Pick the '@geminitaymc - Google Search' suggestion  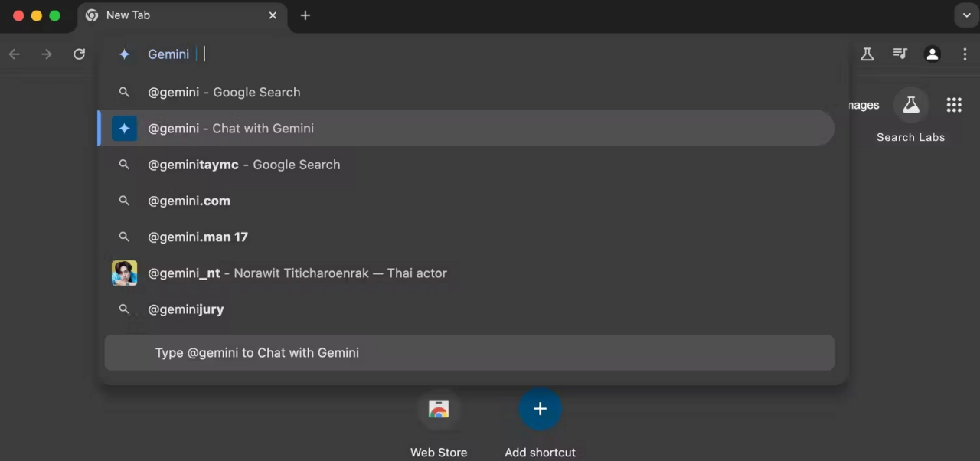[465, 165]
